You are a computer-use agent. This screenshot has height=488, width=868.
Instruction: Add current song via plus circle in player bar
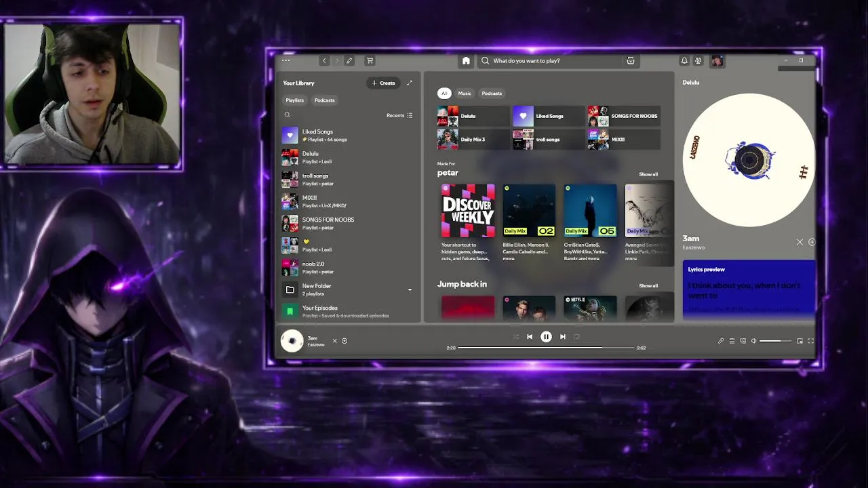coord(344,341)
